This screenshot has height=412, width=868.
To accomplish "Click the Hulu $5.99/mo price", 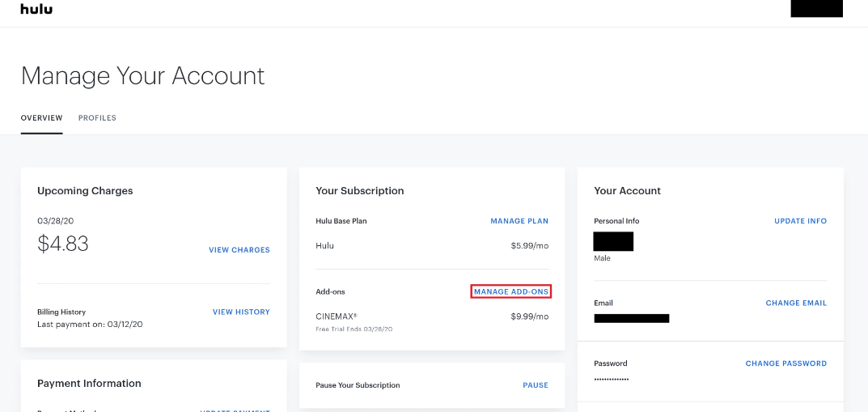I will (x=530, y=246).
